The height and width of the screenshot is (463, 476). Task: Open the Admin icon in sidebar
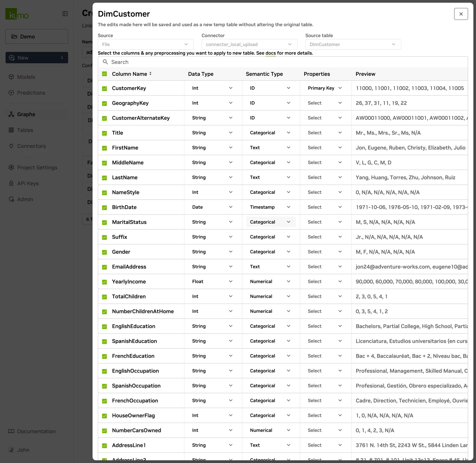11,199
